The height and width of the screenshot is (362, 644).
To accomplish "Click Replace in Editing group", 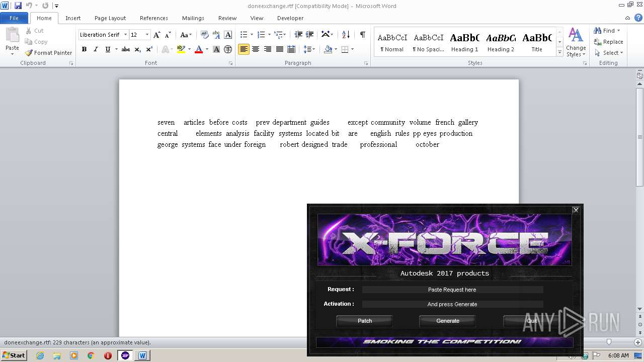I will [x=608, y=42].
